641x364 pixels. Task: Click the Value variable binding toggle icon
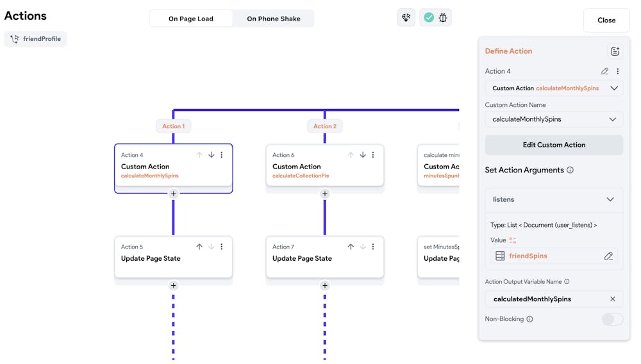coord(513,240)
